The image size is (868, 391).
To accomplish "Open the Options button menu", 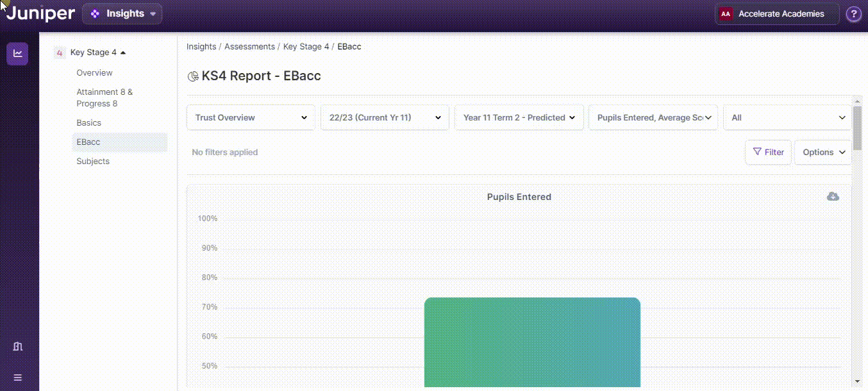I will (823, 153).
